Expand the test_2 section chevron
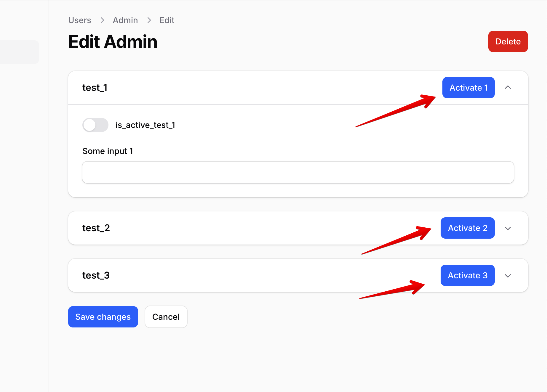Image resolution: width=547 pixels, height=392 pixels. tap(508, 228)
